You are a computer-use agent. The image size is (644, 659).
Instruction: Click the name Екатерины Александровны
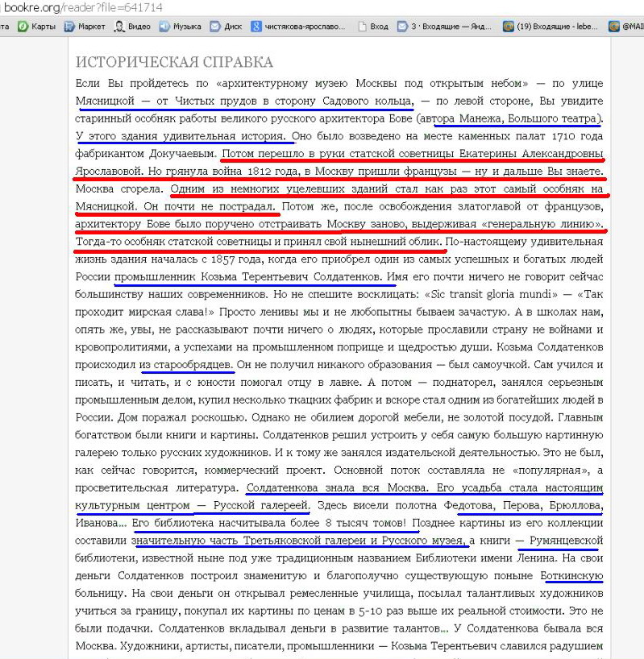point(531,154)
